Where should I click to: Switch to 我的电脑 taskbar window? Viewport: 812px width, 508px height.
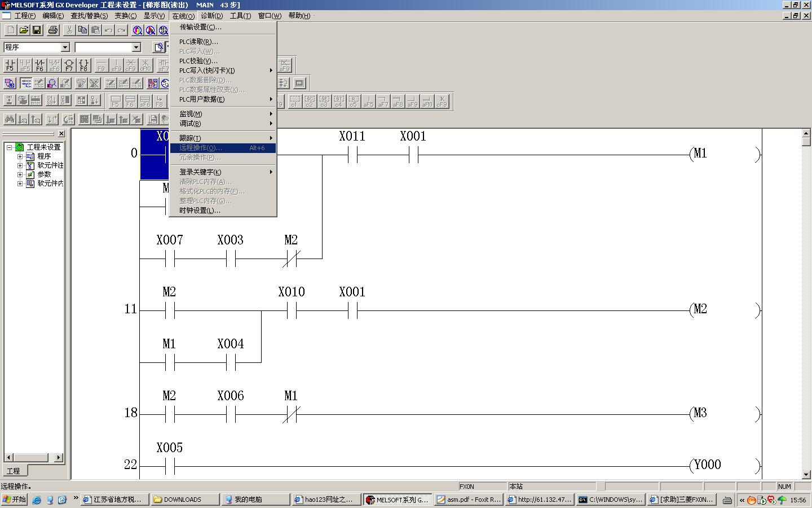[256, 500]
